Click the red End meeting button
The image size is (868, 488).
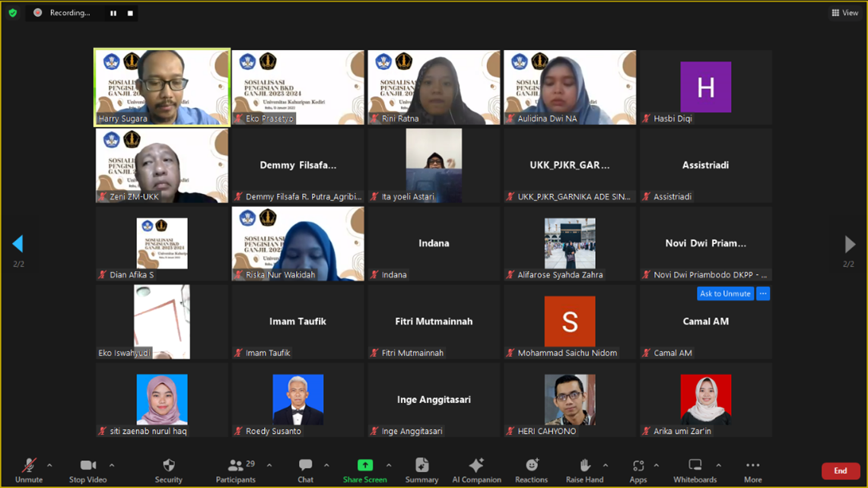pos(840,471)
